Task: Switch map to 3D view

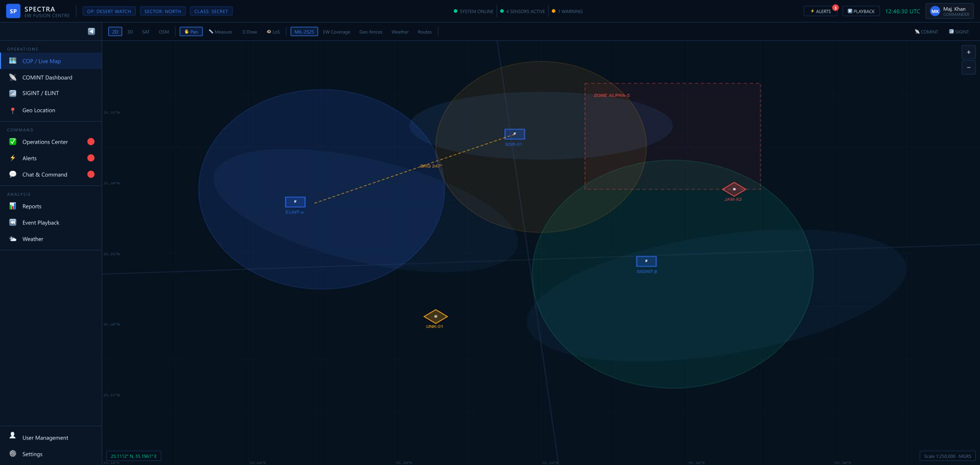Action: [x=130, y=32]
